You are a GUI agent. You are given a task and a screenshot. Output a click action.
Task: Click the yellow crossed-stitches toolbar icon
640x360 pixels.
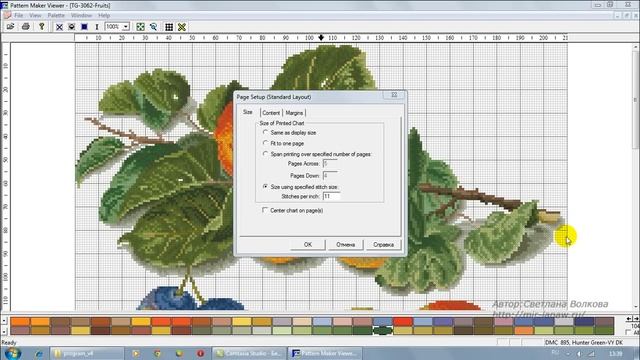pyautogui.click(x=182, y=27)
